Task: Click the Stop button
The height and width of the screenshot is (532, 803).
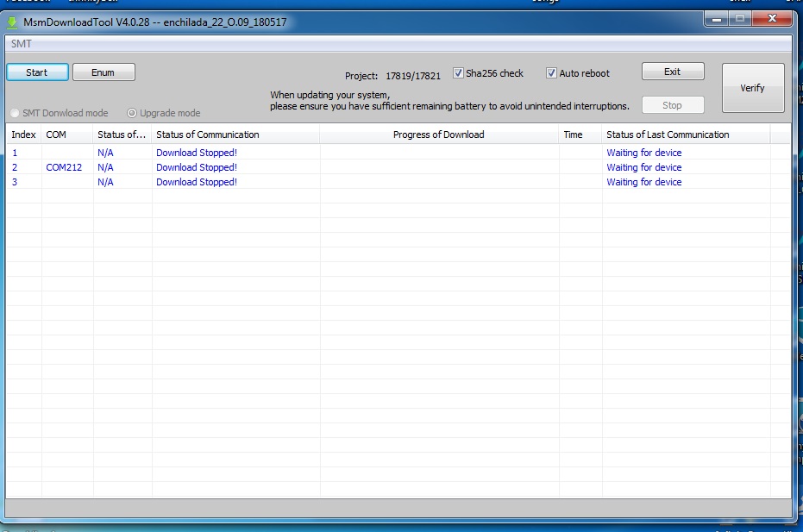Action: [673, 105]
